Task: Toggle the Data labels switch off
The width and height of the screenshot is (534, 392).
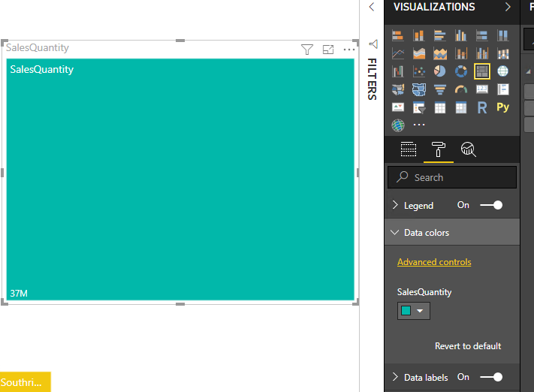Action: click(x=491, y=377)
